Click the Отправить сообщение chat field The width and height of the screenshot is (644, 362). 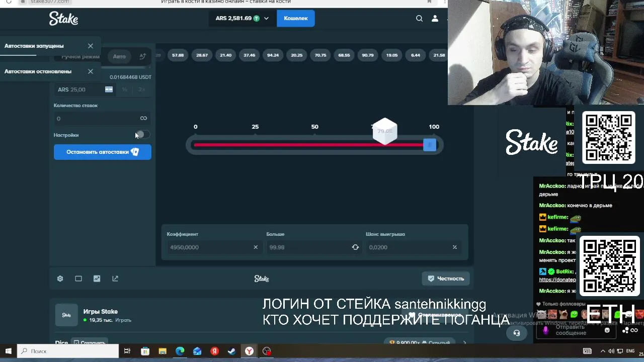[575, 330]
